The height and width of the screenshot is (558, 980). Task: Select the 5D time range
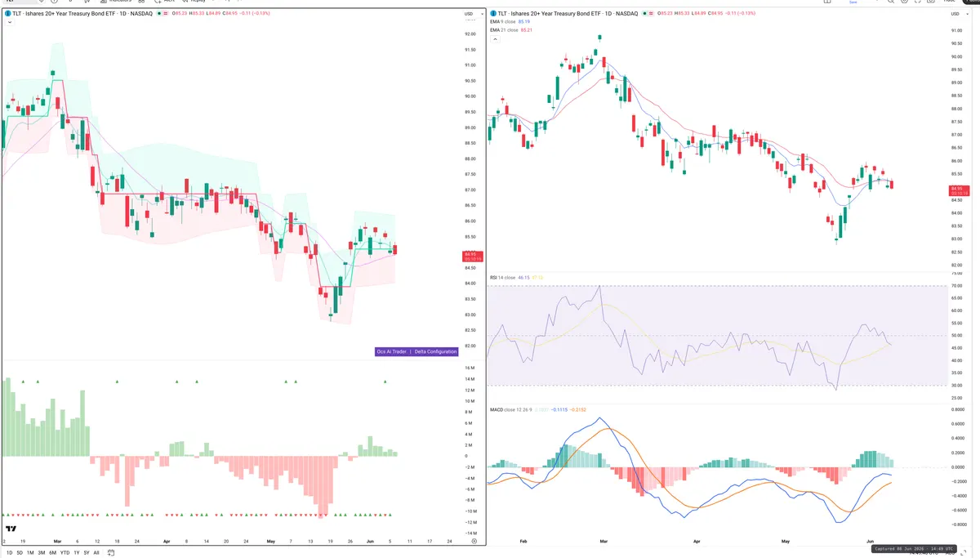pos(20,553)
